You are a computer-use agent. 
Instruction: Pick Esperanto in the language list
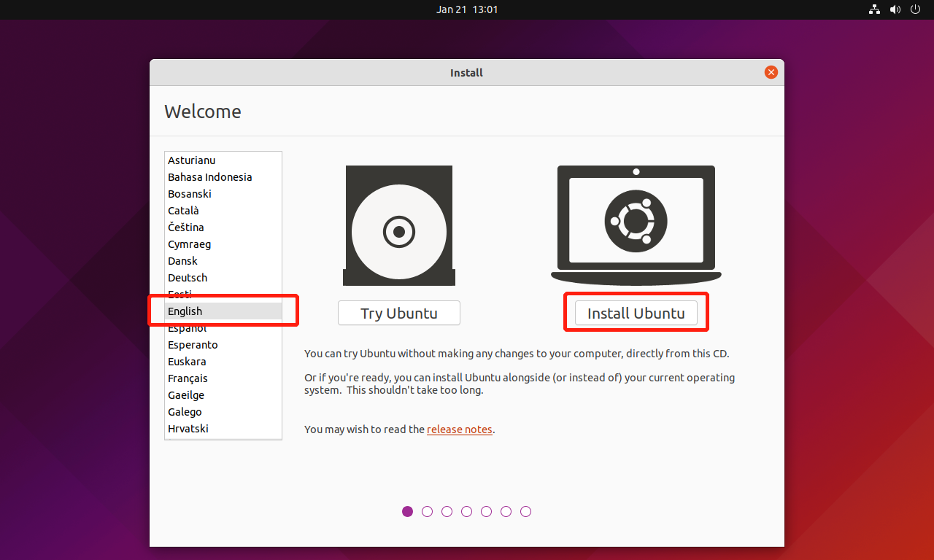(223, 345)
